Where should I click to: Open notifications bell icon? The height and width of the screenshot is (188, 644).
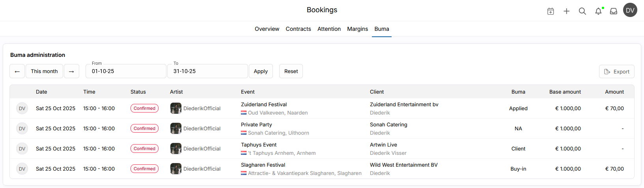[598, 11]
